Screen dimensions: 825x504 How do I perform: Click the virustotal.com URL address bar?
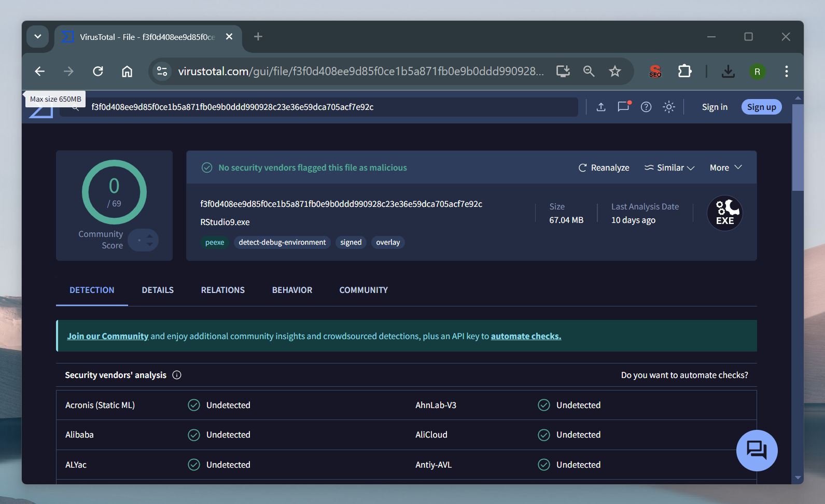coord(361,72)
